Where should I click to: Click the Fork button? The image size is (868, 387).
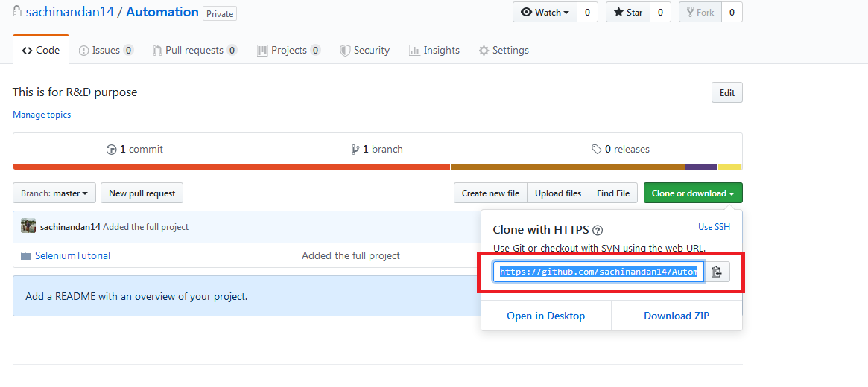coord(700,12)
